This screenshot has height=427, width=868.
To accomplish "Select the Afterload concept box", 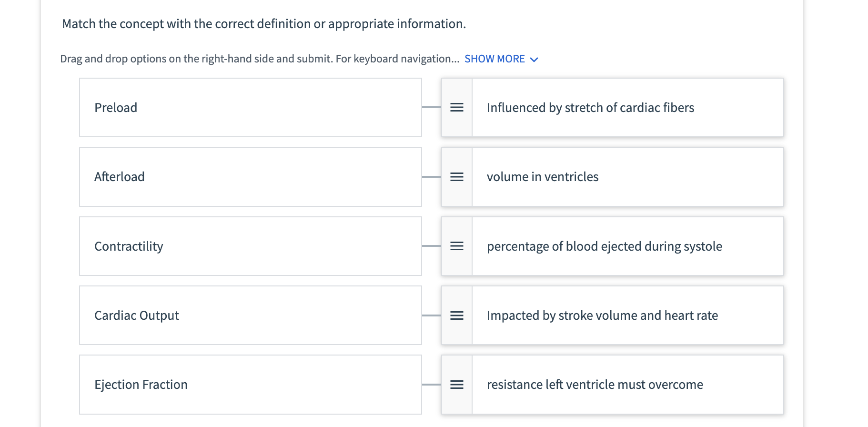I will point(250,177).
